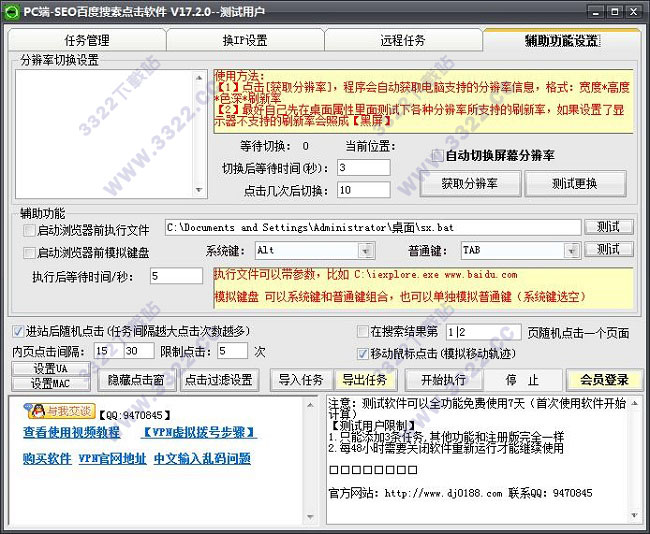Click the 执行后等待时间/秒 field

(x=176, y=276)
